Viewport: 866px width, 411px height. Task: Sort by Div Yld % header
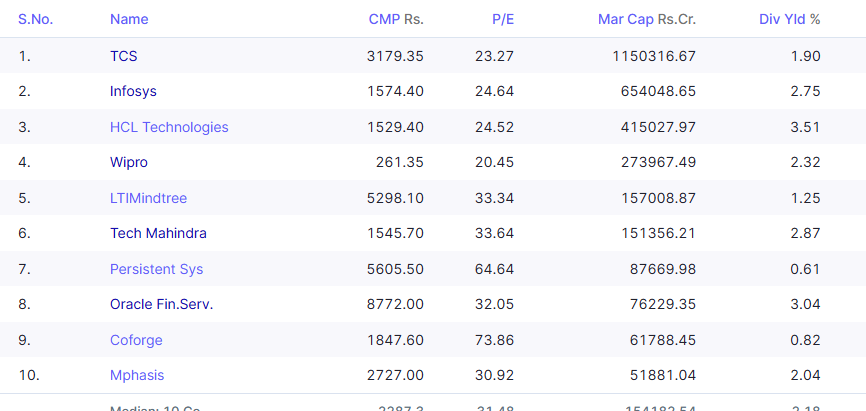click(789, 19)
